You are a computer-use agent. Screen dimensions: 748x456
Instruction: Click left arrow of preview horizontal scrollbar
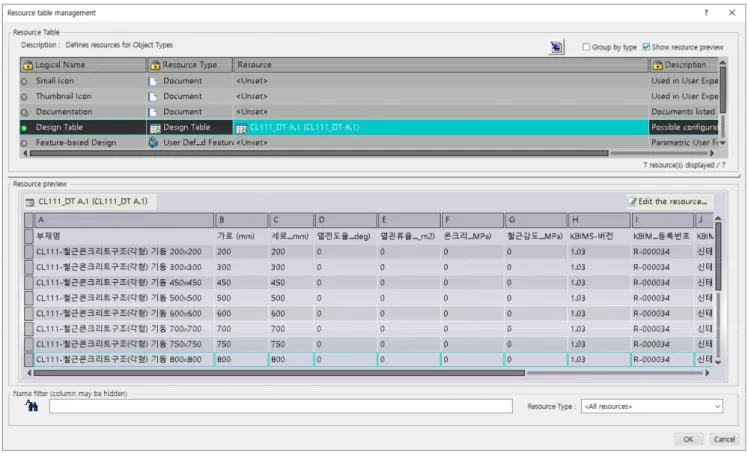(x=29, y=373)
